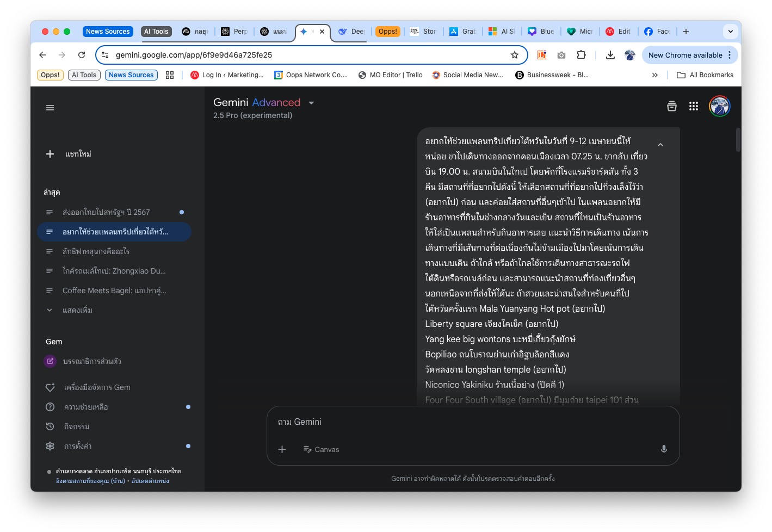This screenshot has height=532, width=772.
Task: Open the News Sources bookmark folder
Action: (131, 75)
